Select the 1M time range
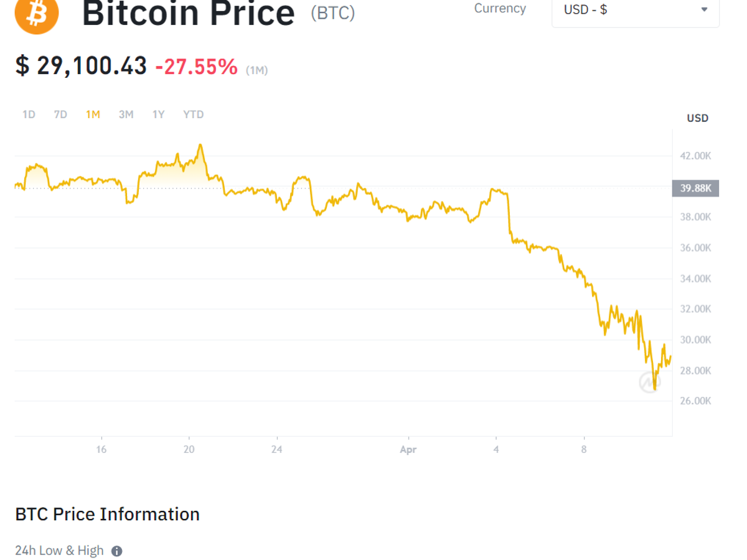 pos(93,114)
